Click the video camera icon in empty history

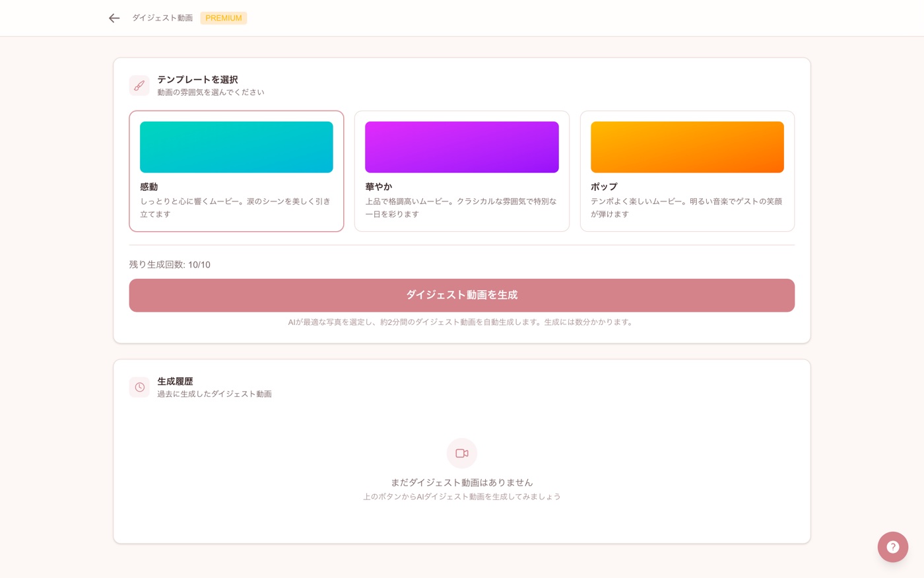click(462, 453)
